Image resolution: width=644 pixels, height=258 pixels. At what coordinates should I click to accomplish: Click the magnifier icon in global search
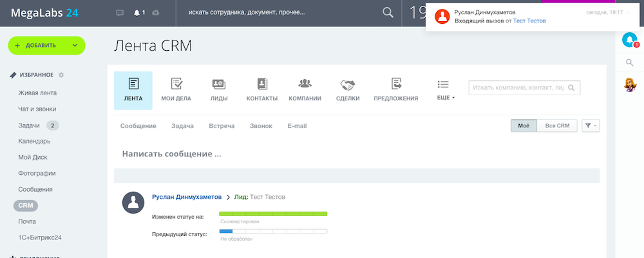(x=388, y=12)
